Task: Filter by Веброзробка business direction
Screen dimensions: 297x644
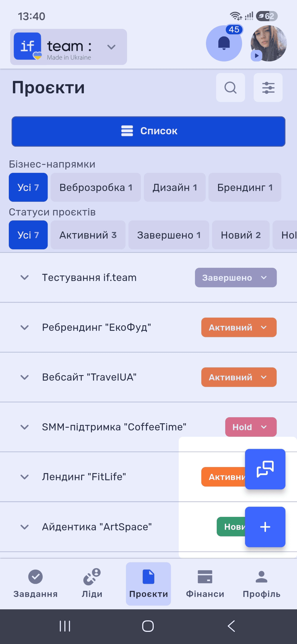Action: tap(96, 187)
